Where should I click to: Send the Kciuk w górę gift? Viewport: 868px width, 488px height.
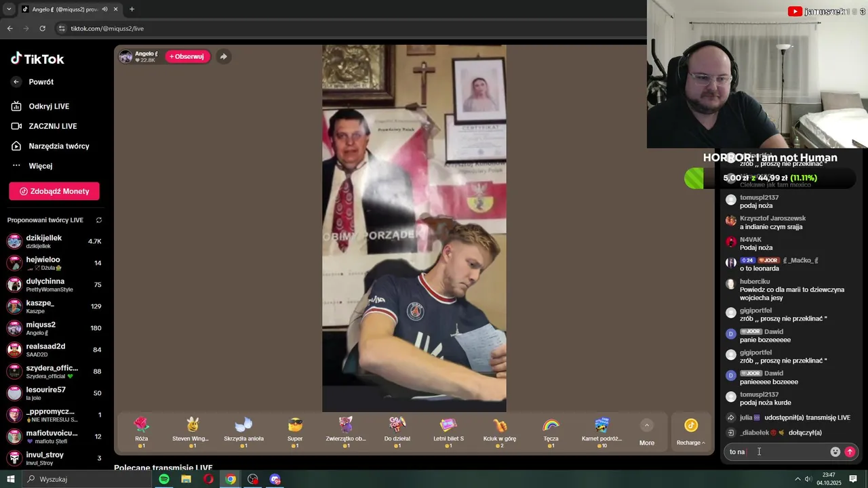coord(500,432)
